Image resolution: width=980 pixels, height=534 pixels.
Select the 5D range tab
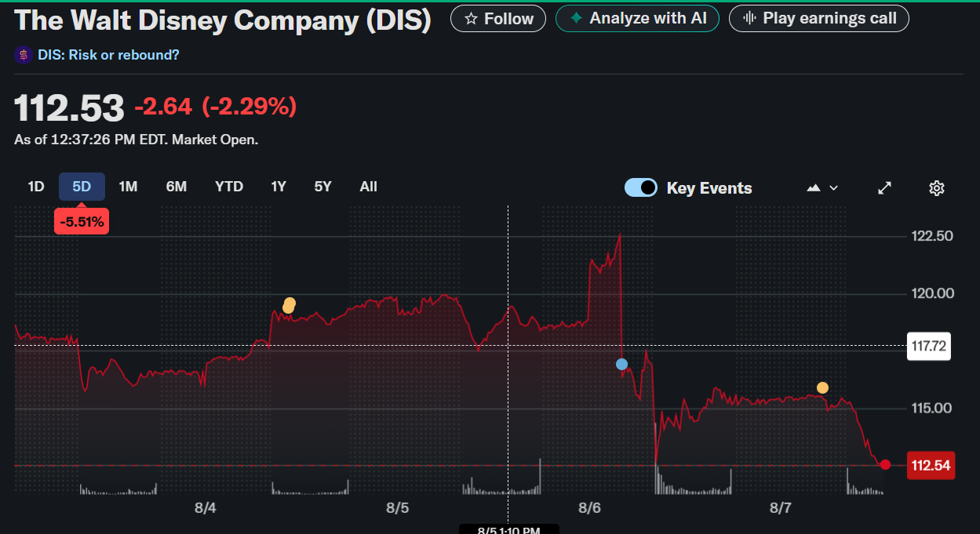82,187
